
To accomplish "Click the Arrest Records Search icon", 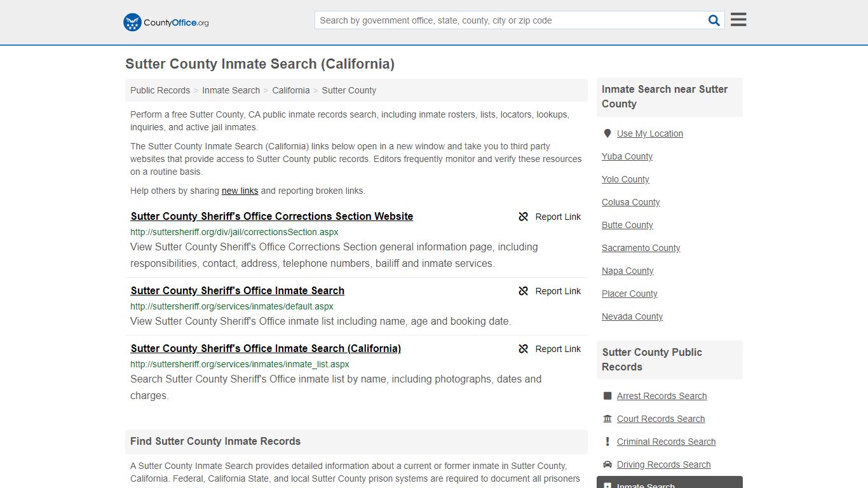I will (607, 396).
